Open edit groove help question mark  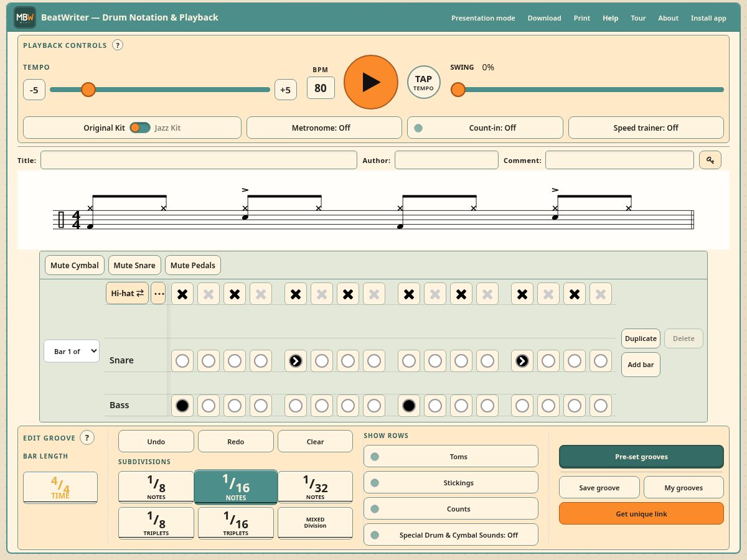click(87, 437)
